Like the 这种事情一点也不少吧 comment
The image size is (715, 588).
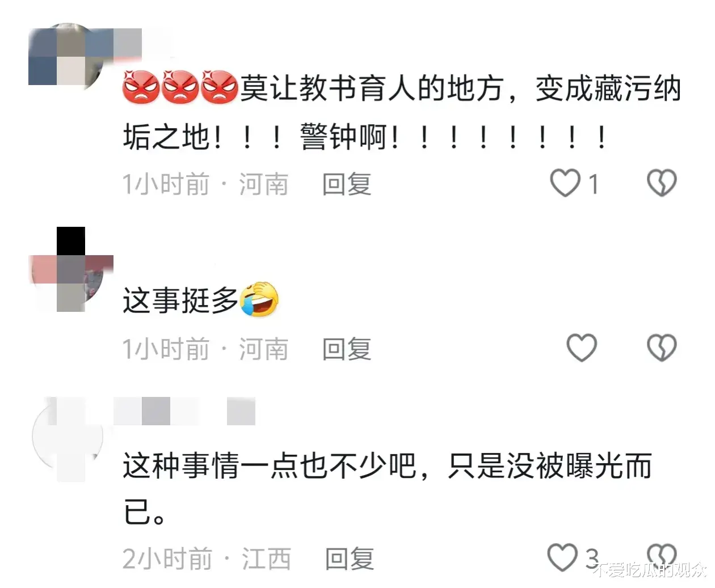pos(562,557)
